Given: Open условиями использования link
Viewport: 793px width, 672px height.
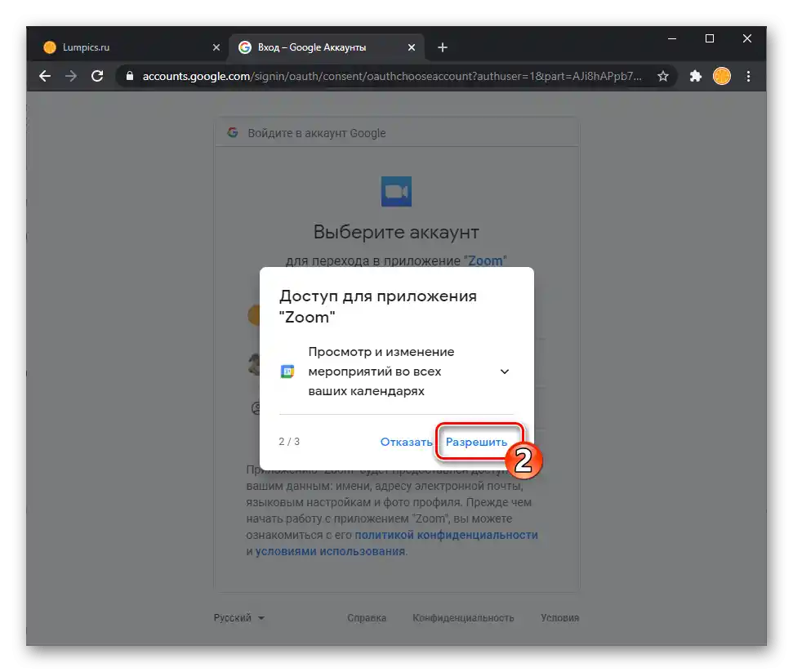Looking at the screenshot, I should (x=330, y=551).
